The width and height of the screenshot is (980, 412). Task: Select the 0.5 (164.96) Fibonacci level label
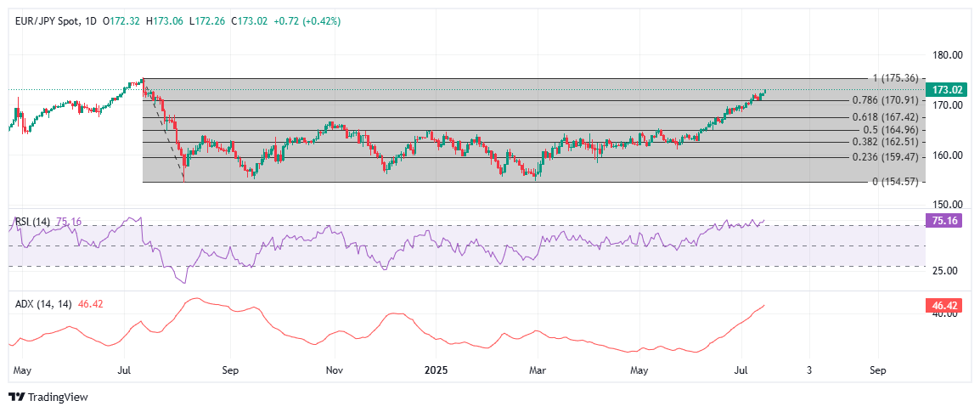(x=887, y=130)
